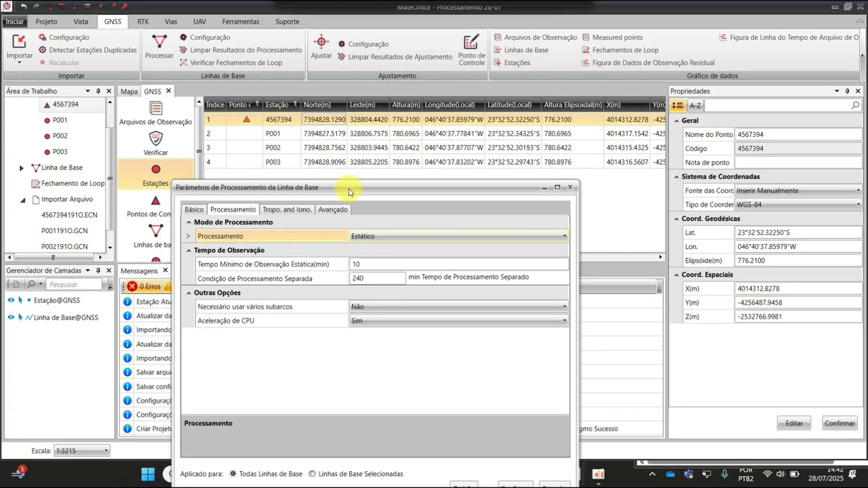
Task: Select Linhas de base sidebar icon
Action: click(156, 230)
